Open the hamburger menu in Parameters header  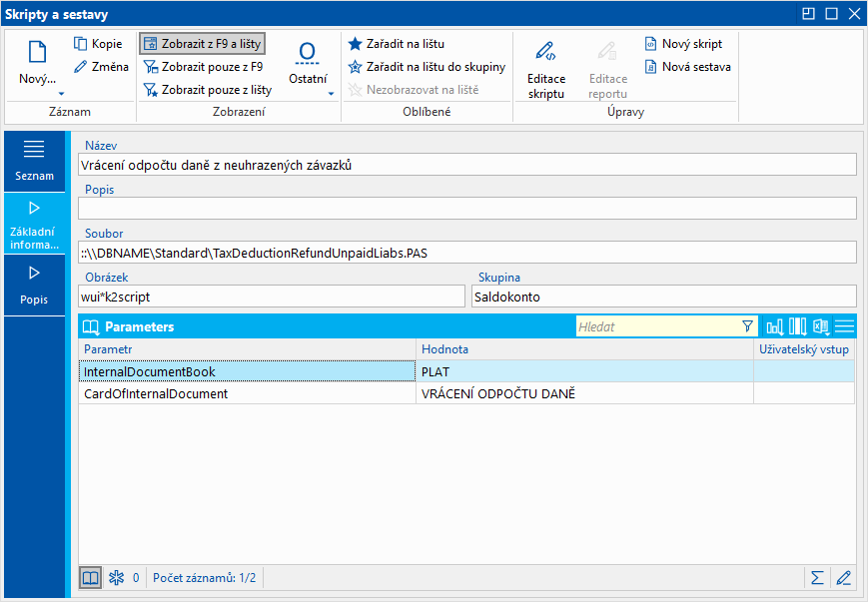point(845,326)
